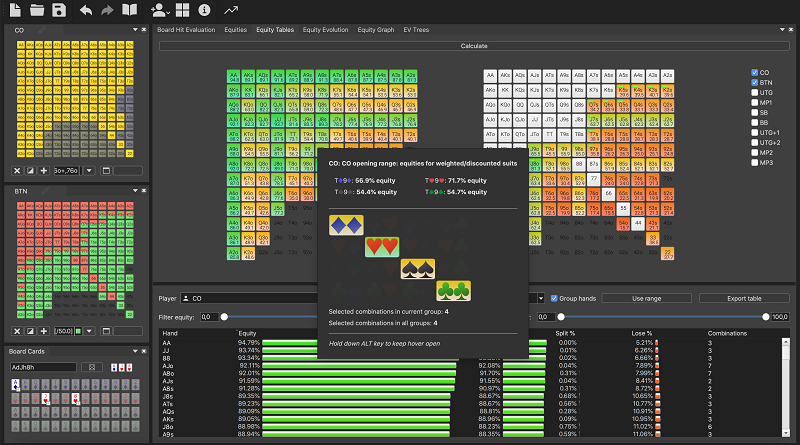Select the hearts suit pair in the popup
This screenshot has width=800, height=445.
pyautogui.click(x=382, y=246)
